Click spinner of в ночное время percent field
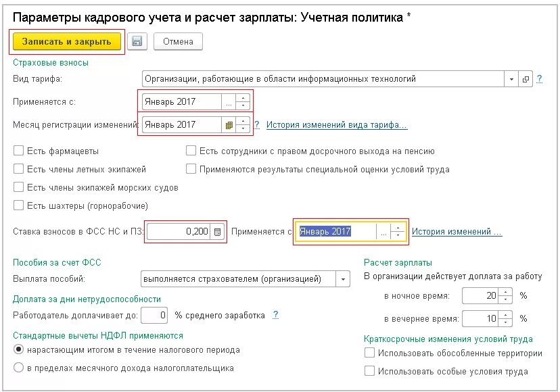 tap(505, 295)
